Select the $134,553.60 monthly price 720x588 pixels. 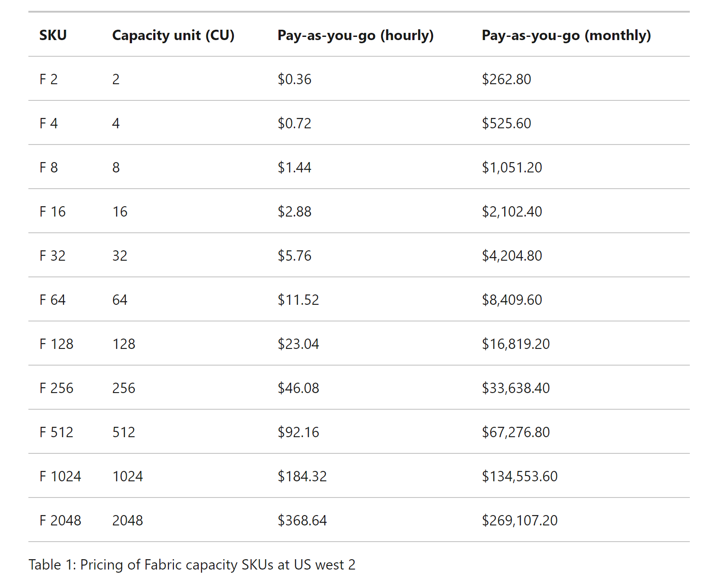tap(519, 476)
